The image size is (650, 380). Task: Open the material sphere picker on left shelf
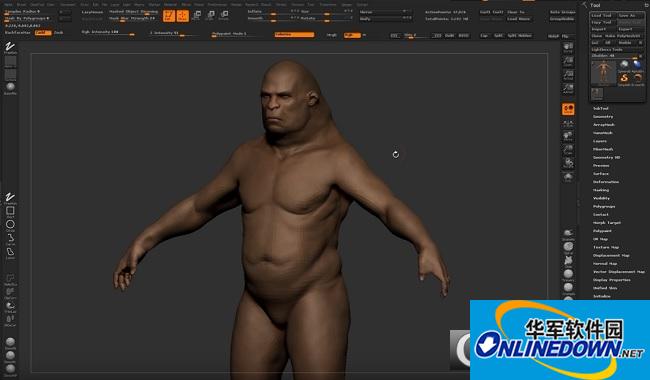(10, 87)
